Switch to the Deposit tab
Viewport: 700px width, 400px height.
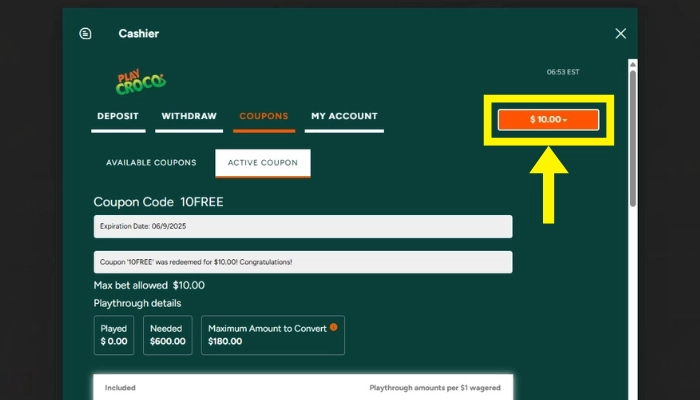tap(117, 116)
